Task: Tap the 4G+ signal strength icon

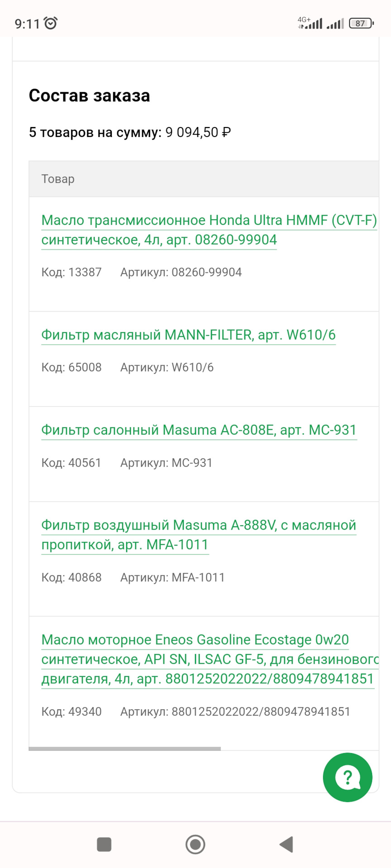Action: pos(310,23)
